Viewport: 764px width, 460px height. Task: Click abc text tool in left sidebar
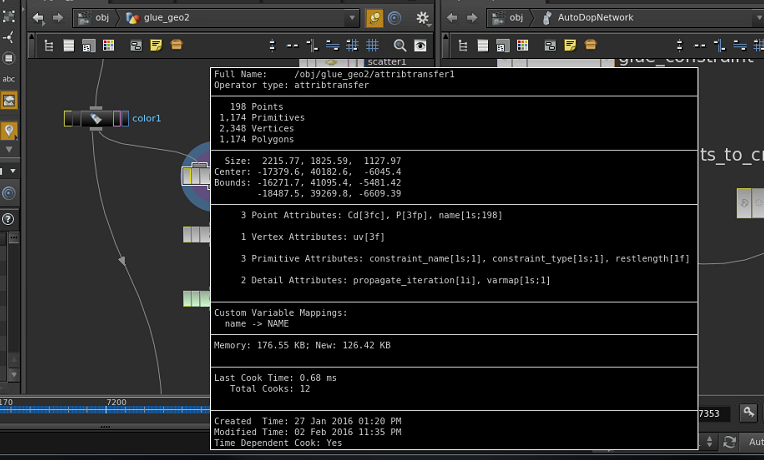tap(9, 79)
